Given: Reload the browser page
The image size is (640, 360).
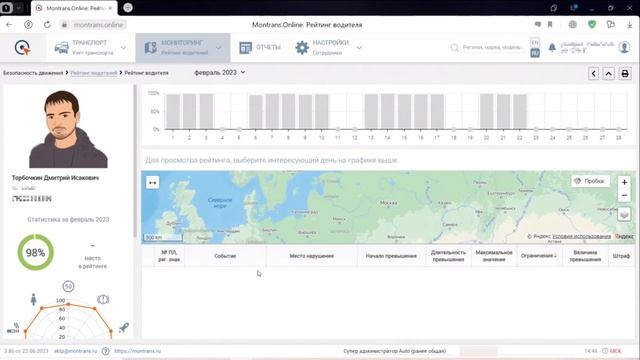Looking at the screenshot, I should coord(47,24).
